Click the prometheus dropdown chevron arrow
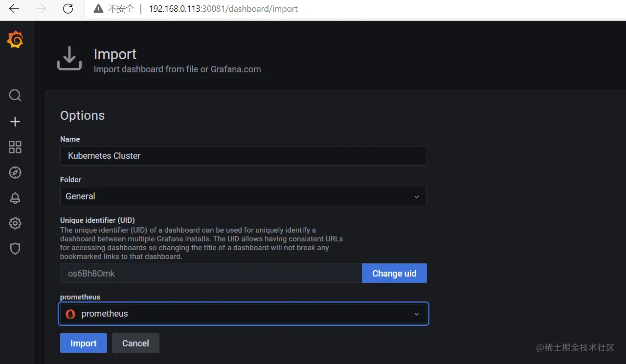Image resolution: width=626 pixels, height=364 pixels. tap(417, 314)
